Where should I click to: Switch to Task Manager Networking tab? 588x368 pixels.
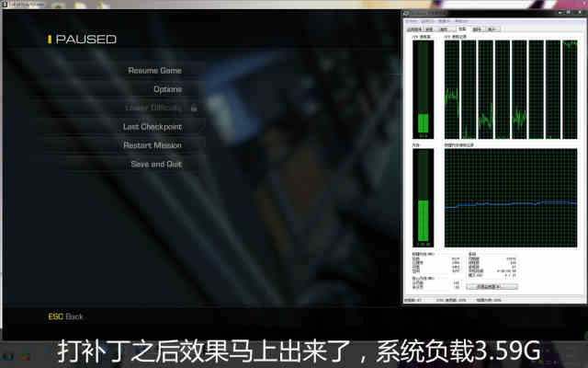click(477, 29)
